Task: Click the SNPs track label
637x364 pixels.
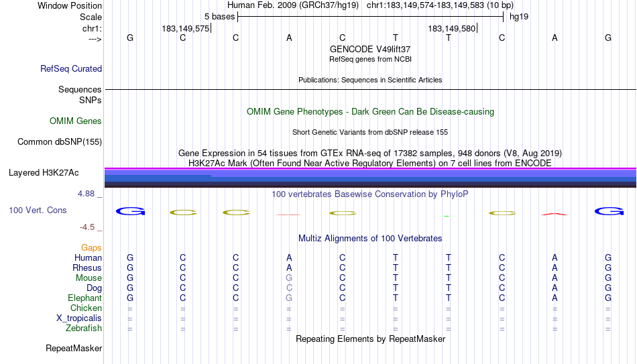Action: [91, 100]
